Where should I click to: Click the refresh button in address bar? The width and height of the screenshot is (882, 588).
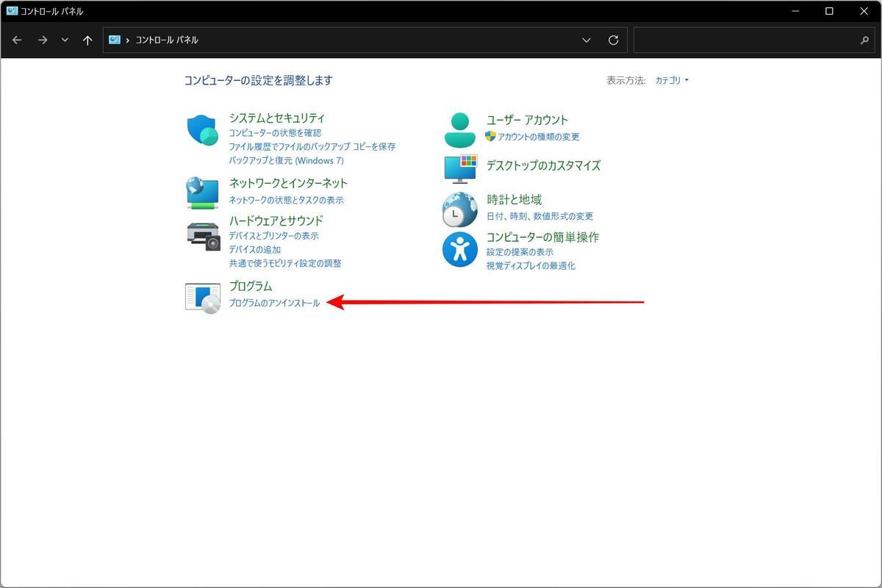613,40
